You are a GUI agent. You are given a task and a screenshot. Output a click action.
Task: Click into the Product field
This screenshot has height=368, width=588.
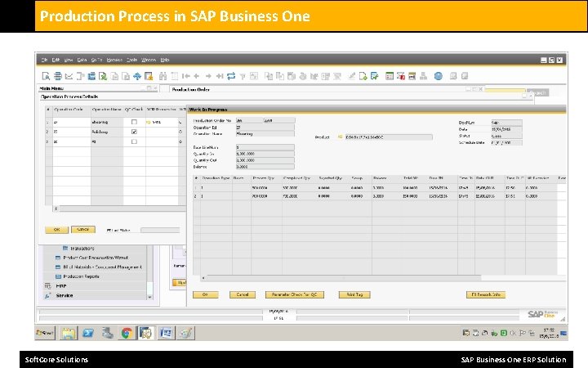389,137
